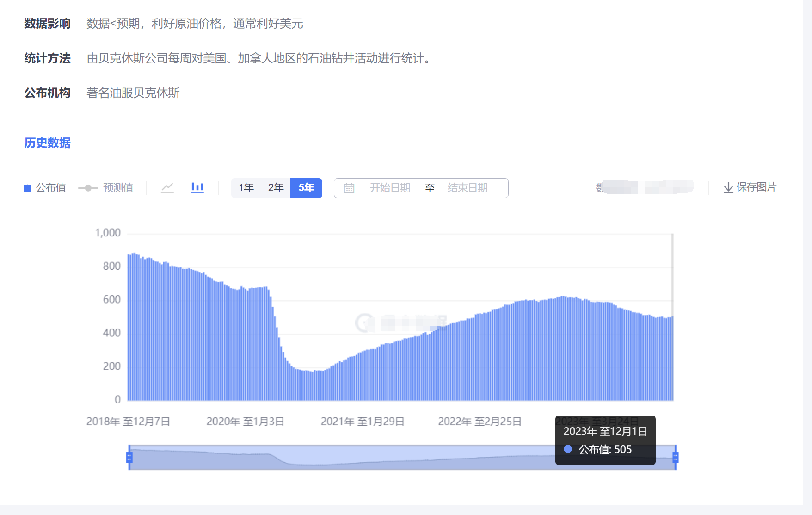Image resolution: width=812 pixels, height=515 pixels.
Task: Click the download arrow beside 保存图片
Action: coord(728,187)
